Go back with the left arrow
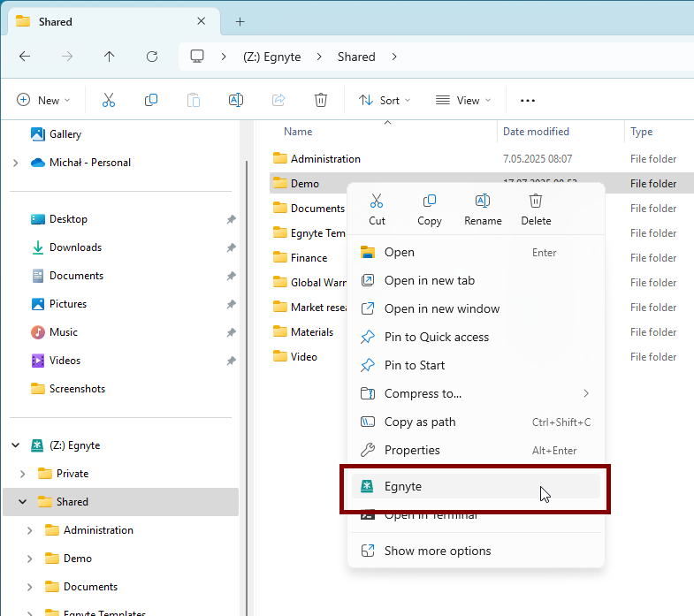The height and width of the screenshot is (616, 694). pyautogui.click(x=25, y=57)
